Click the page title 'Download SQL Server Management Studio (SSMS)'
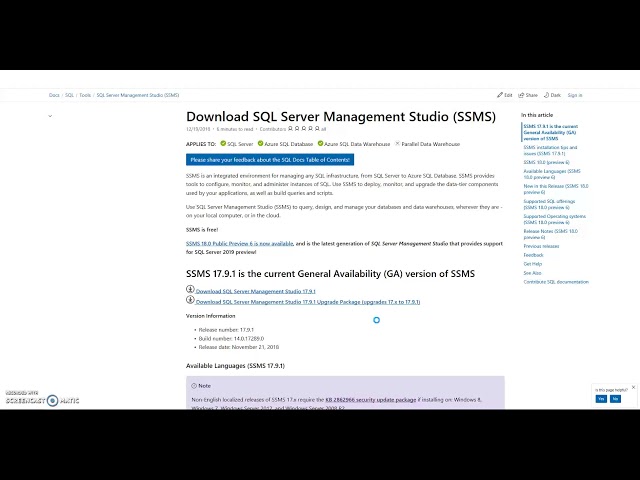The width and height of the screenshot is (640, 480). (341, 116)
